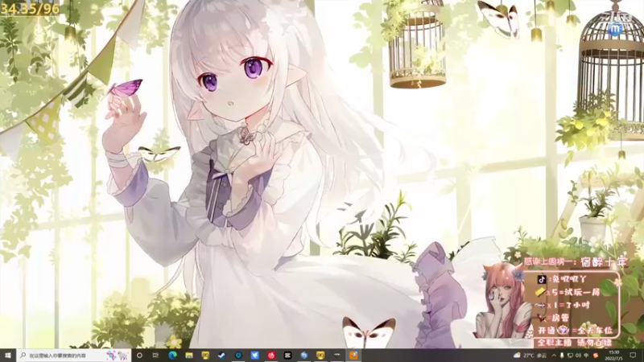This screenshot has height=362, width=644.
Task: Open the red Sogou input tray icon
Action: [x=596, y=356]
